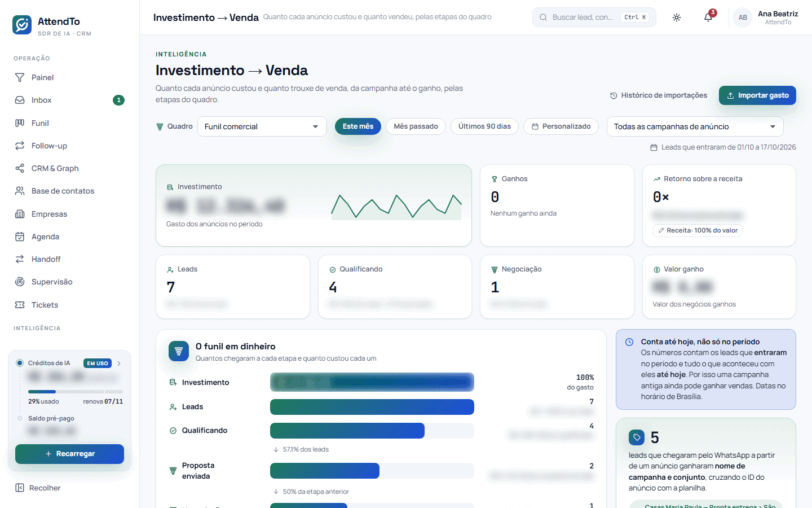Click the Inbox unread count badge
This screenshot has width=812, height=508.
point(118,100)
